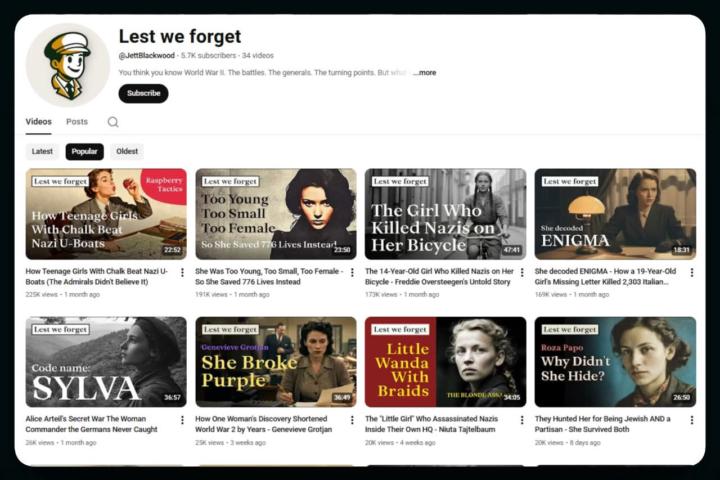Open three-dot menu for 14-Year-Old Girl bicycle video

click(x=522, y=272)
